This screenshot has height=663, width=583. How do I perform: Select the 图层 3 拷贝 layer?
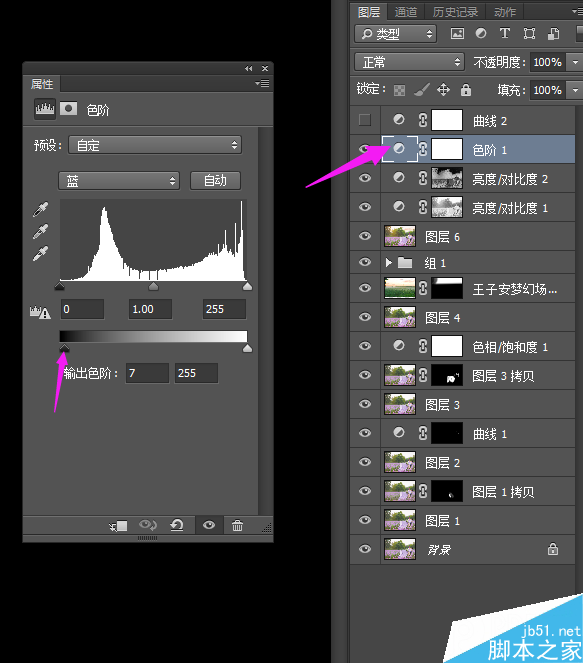463,375
